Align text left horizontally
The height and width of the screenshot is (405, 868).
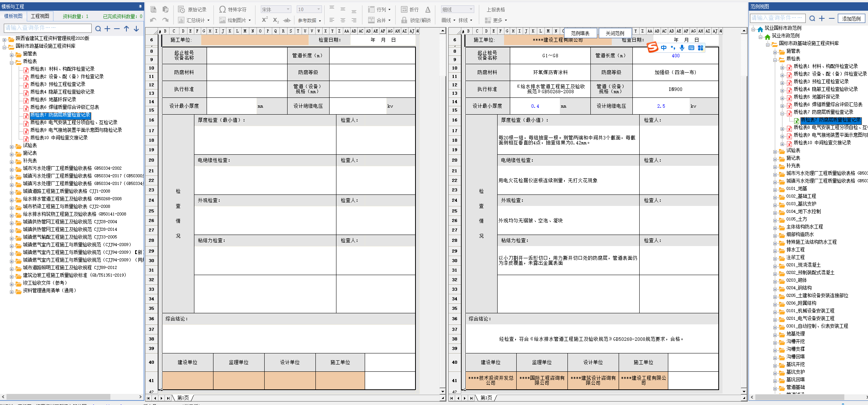pos(332,20)
